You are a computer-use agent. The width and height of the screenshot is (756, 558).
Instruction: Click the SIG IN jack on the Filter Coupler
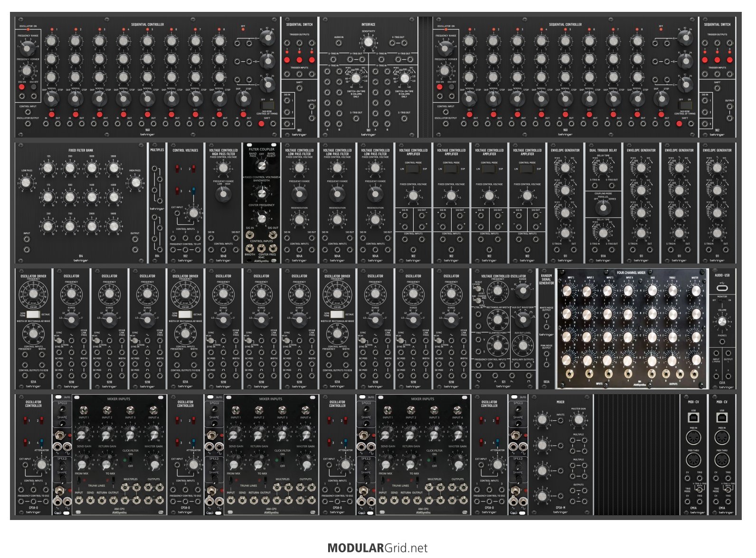coord(250,235)
